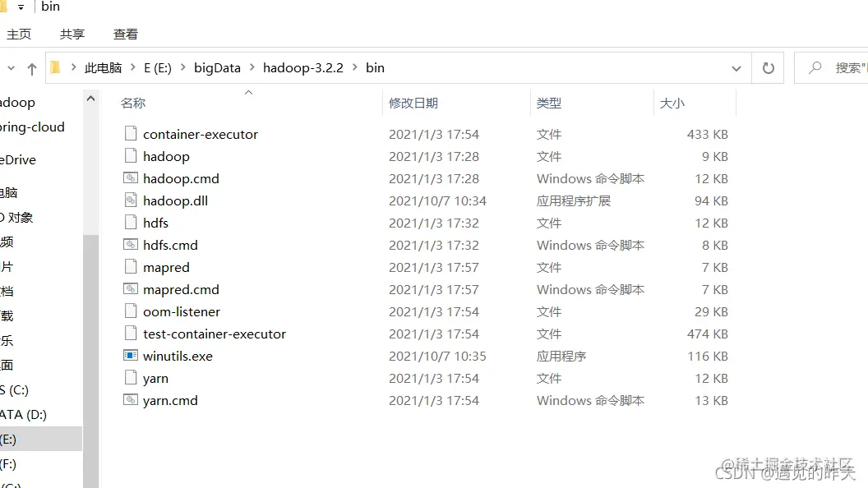Viewport: 868px width, 488px height.
Task: Click the mapred.cmd script icon
Action: coord(131,289)
